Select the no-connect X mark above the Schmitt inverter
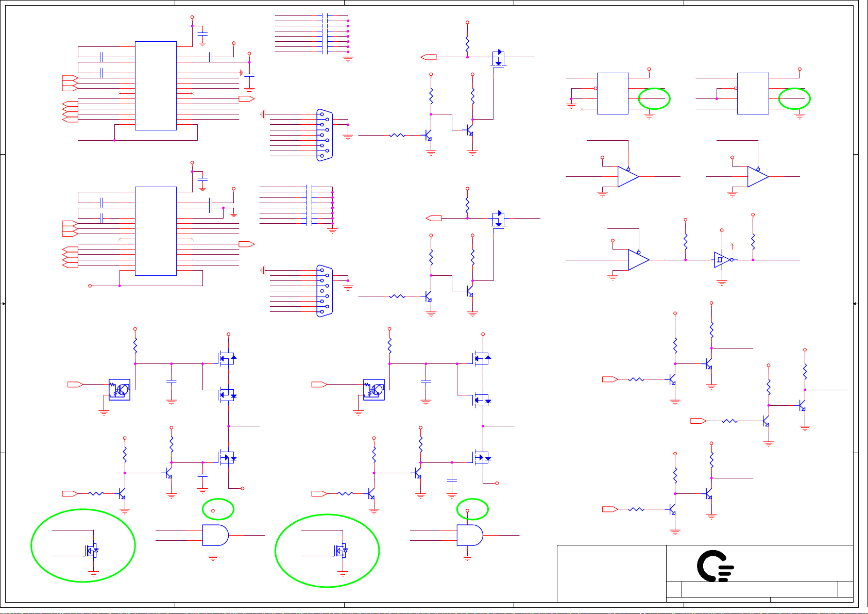The image size is (868, 614). [x=732, y=244]
